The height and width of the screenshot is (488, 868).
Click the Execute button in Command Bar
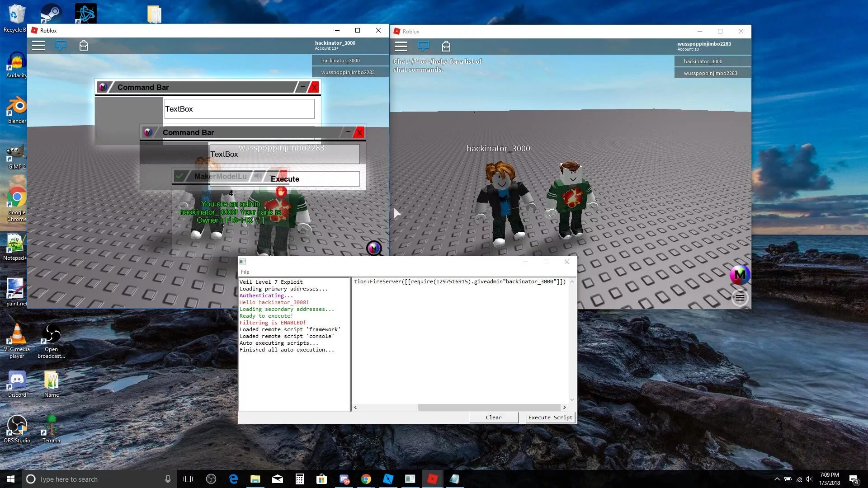(285, 179)
